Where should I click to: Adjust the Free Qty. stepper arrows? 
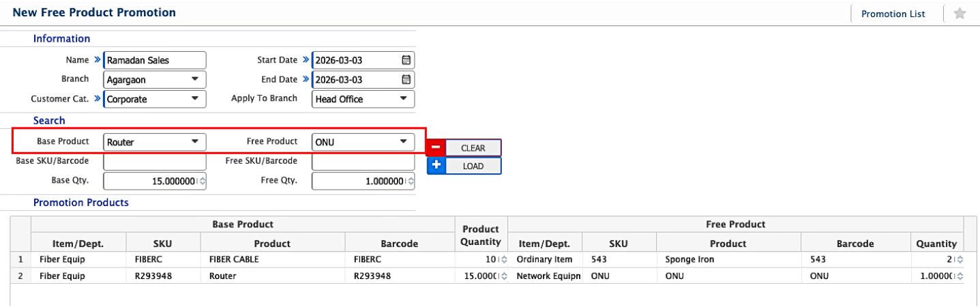(410, 181)
